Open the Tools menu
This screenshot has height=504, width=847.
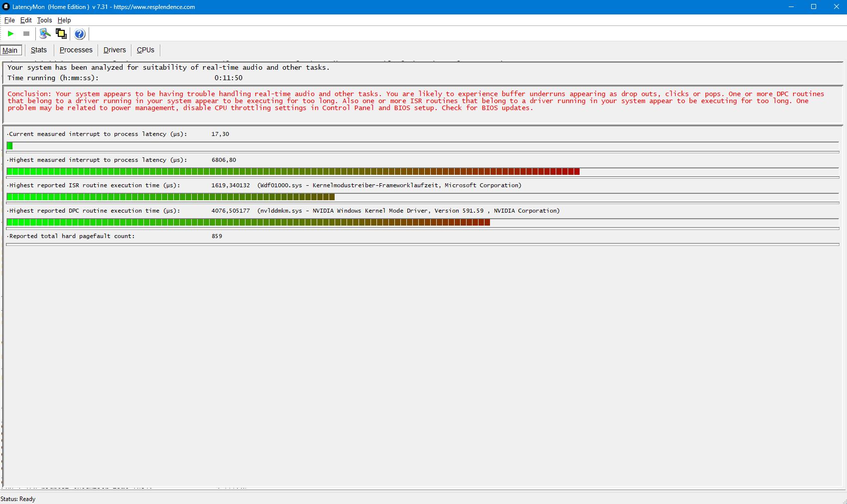tap(44, 20)
